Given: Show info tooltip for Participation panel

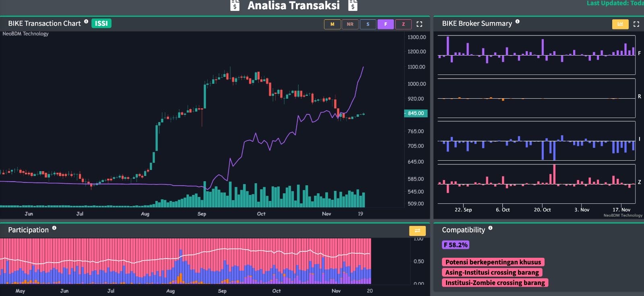Looking at the screenshot, I should coord(54,228).
